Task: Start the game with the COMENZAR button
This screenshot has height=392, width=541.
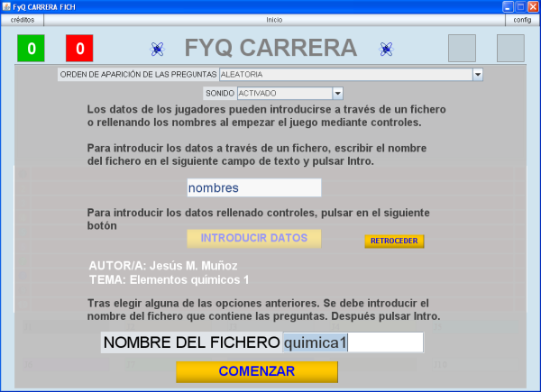Action: 256,371
